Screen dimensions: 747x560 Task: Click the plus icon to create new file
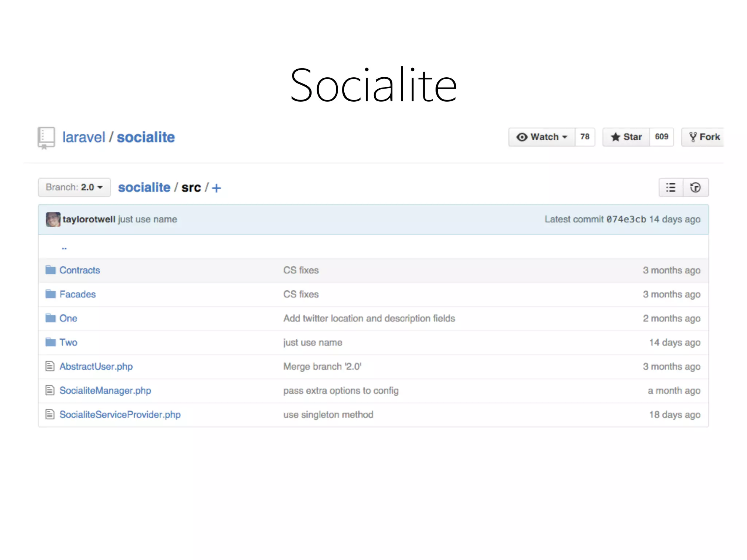216,188
